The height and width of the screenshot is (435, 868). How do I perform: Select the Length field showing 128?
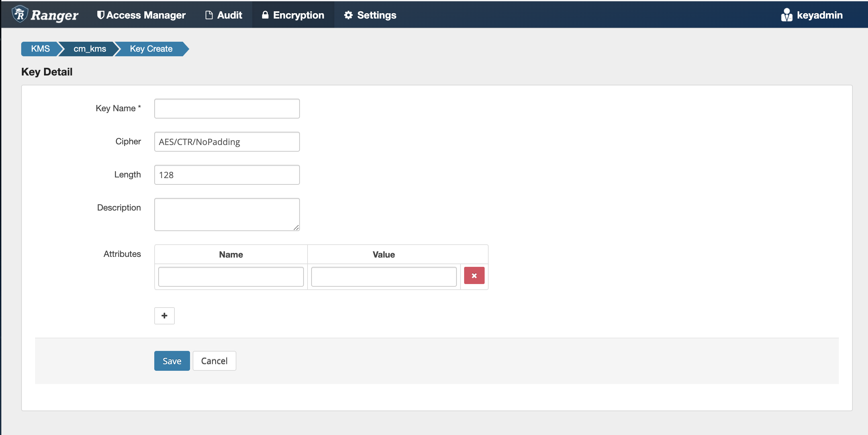point(227,175)
